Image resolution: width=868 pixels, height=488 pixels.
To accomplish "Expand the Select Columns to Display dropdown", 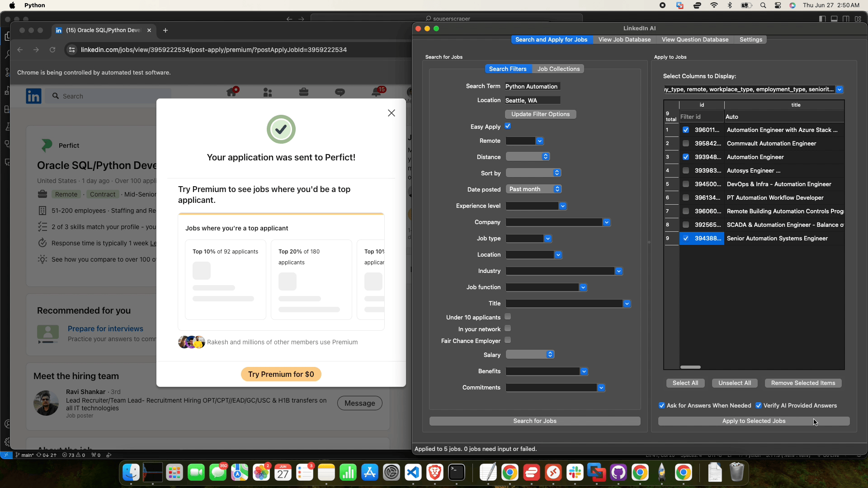I will point(840,89).
